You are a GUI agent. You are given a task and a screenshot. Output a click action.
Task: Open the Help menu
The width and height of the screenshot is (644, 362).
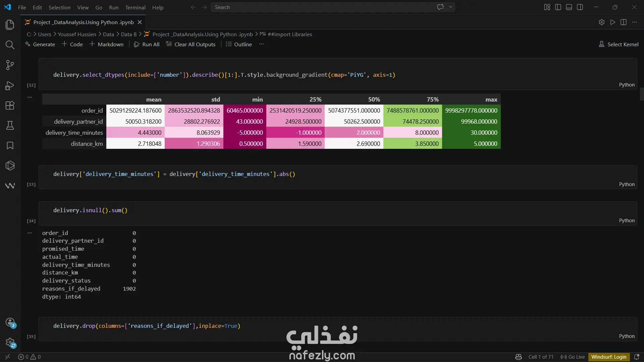click(x=158, y=7)
